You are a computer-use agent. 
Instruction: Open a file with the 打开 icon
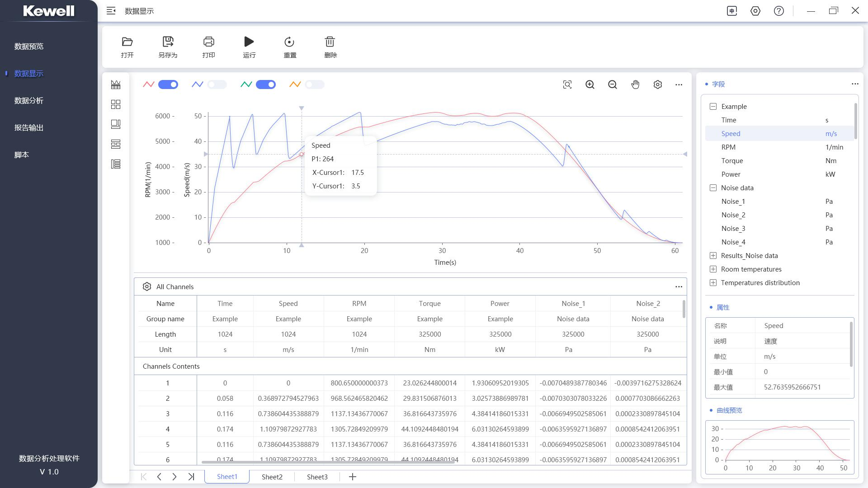pyautogui.click(x=127, y=42)
